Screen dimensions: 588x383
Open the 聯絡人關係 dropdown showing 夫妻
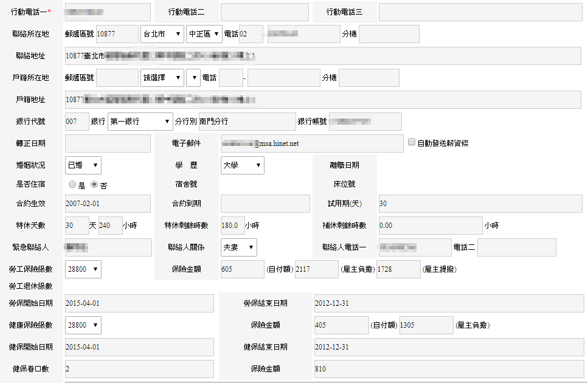[238, 247]
